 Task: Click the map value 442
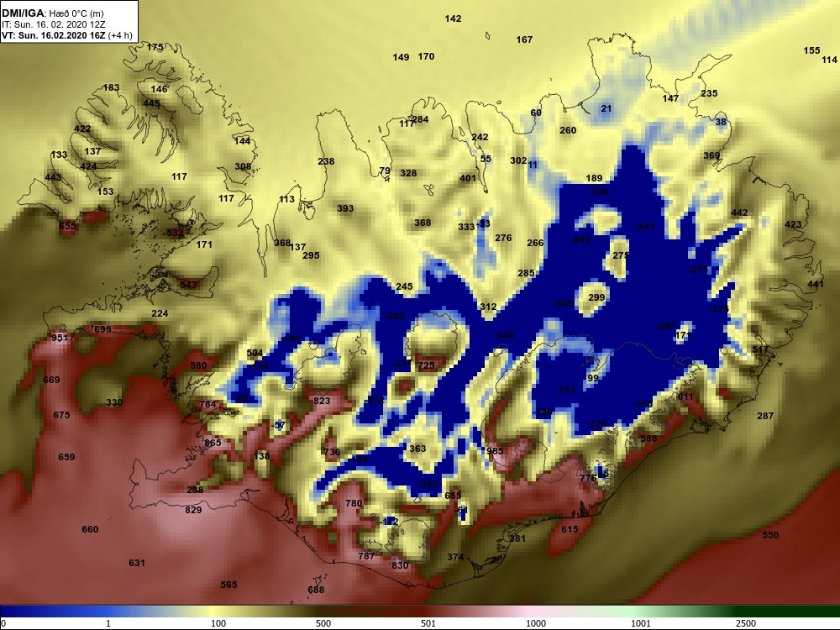point(738,213)
